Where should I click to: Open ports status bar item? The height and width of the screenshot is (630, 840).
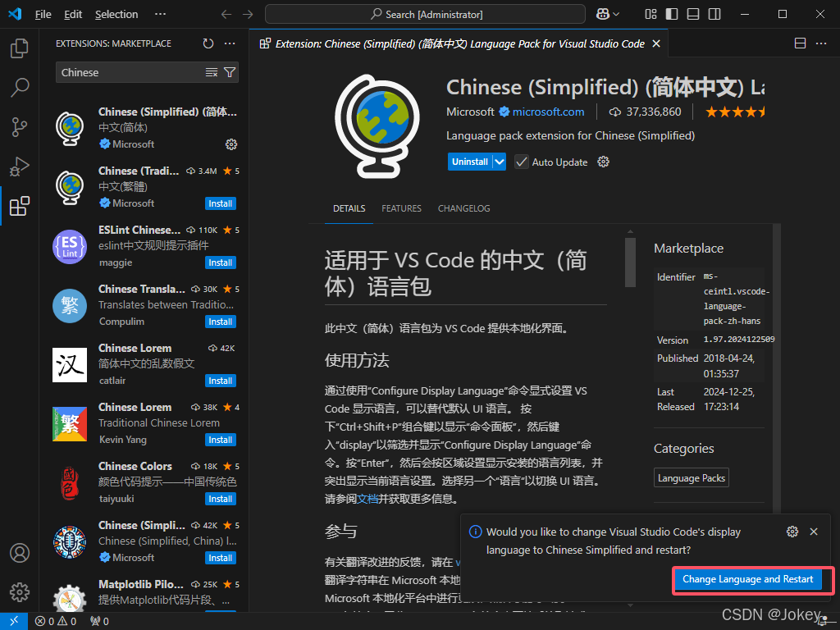99,622
